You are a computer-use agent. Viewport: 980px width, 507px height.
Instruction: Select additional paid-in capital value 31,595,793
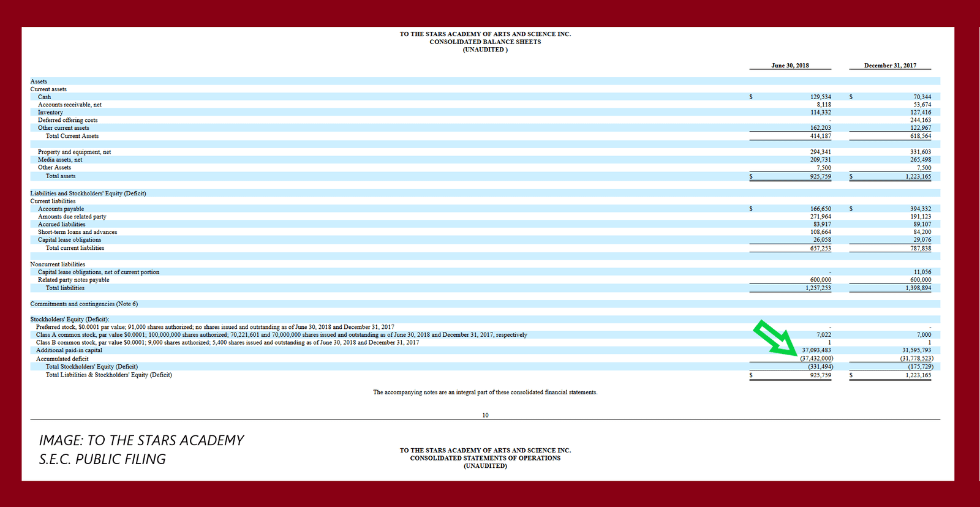click(916, 350)
